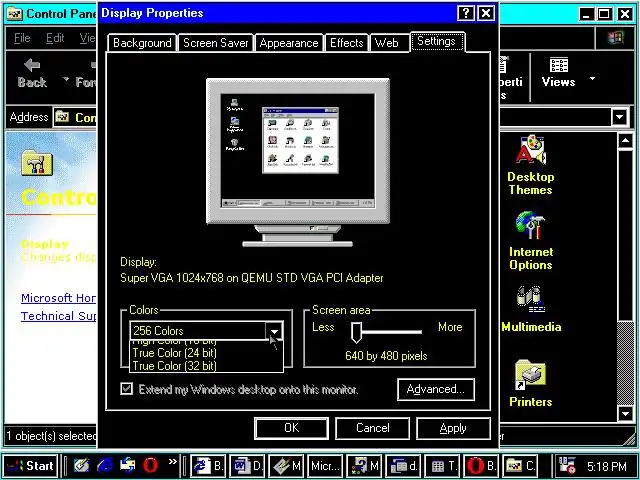Screen dimensions: 640x480
Task: Open the Internet Options icon in Control Panel
Action: click(531, 241)
